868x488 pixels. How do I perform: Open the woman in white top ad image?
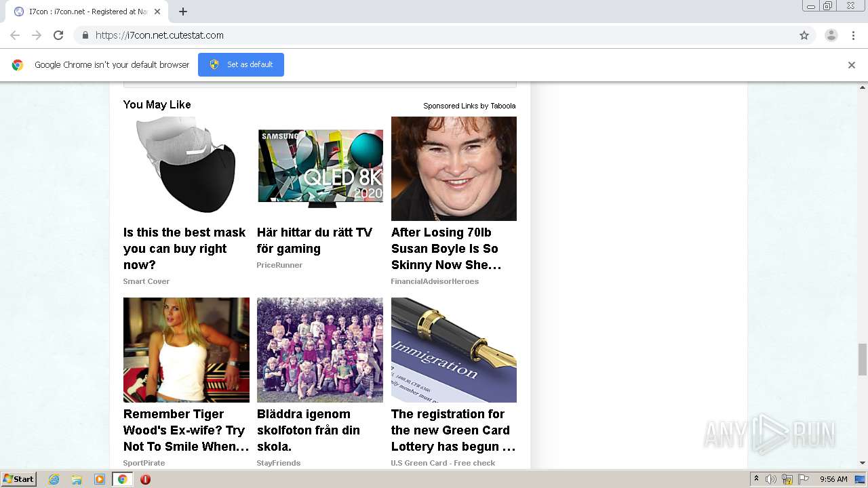186,350
